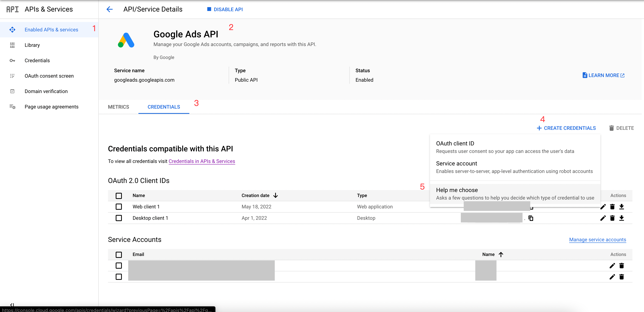This screenshot has height=312, width=644.
Task: Download the Desktop client 1 JSON
Action: (x=621, y=218)
